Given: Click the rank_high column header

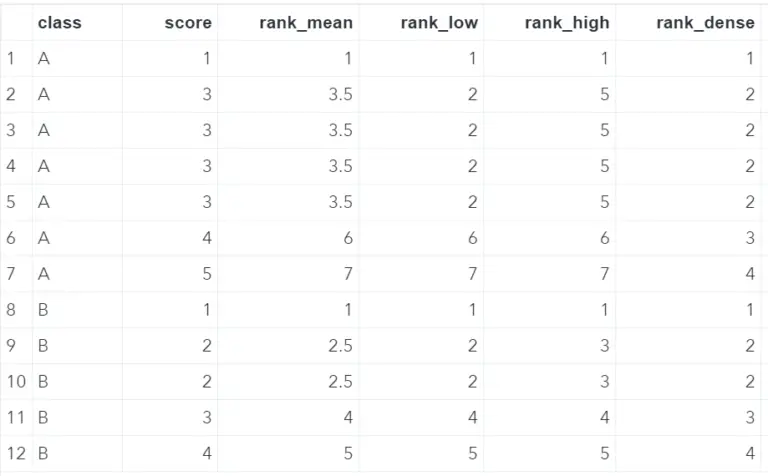Looking at the screenshot, I should click(567, 23).
